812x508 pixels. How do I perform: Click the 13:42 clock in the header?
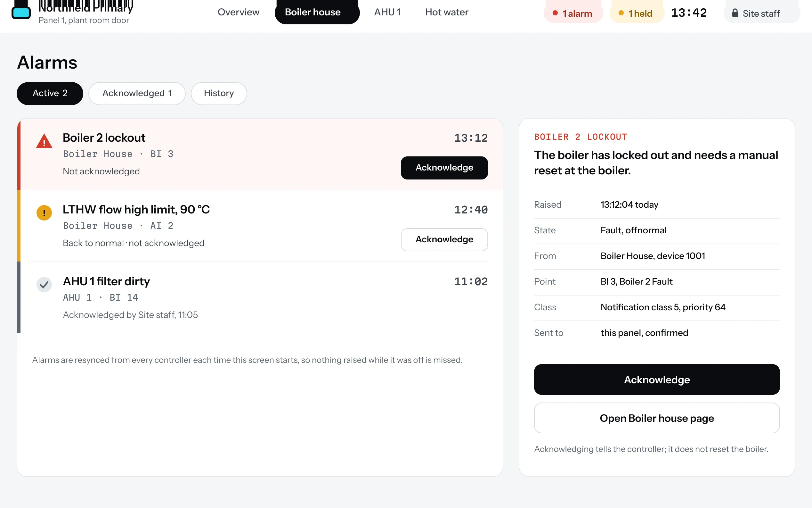point(689,13)
